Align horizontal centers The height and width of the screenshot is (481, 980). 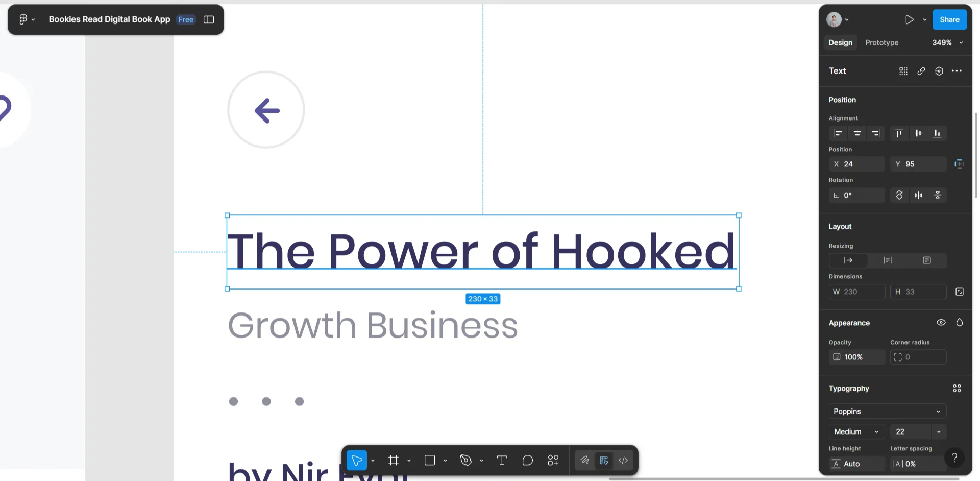click(x=857, y=133)
